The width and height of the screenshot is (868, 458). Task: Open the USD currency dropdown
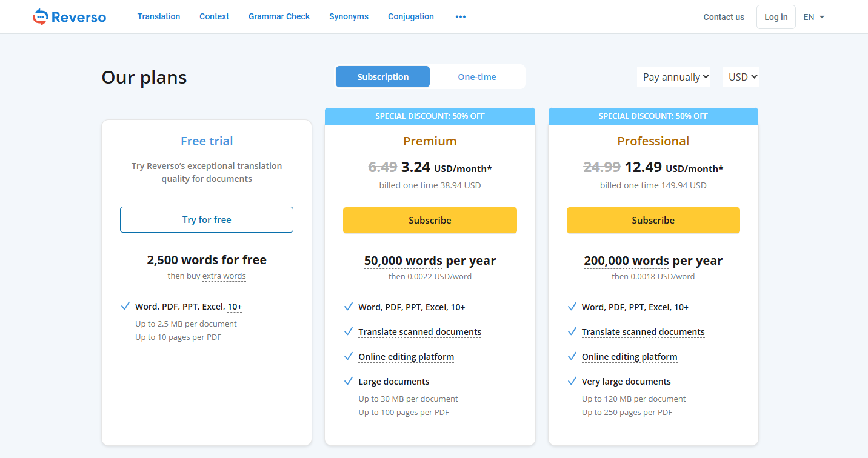click(741, 77)
